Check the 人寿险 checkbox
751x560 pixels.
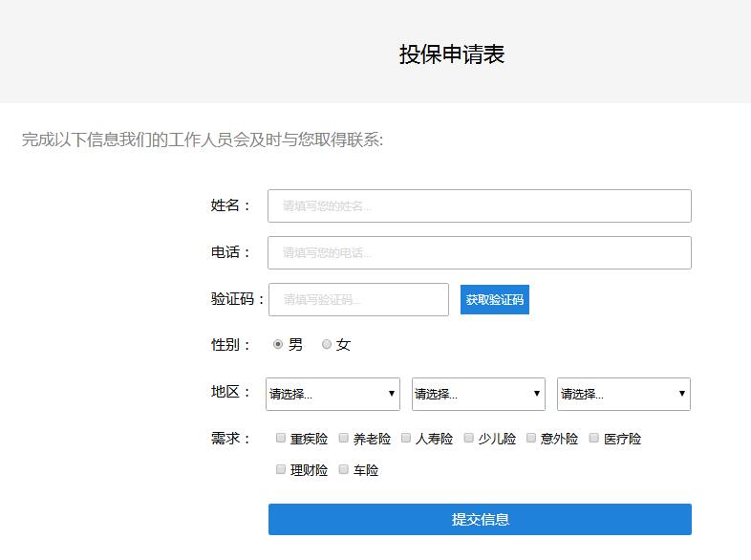tap(406, 438)
